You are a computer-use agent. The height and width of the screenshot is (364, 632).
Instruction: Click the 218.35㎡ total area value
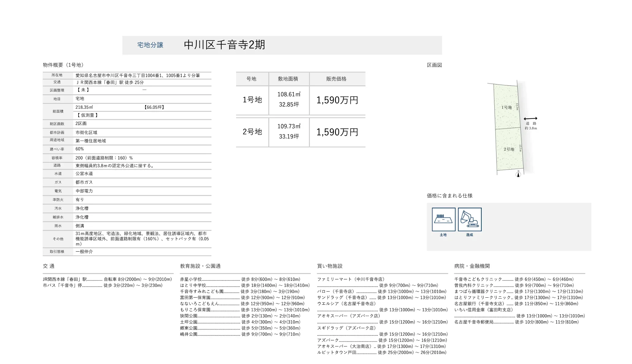[84, 107]
